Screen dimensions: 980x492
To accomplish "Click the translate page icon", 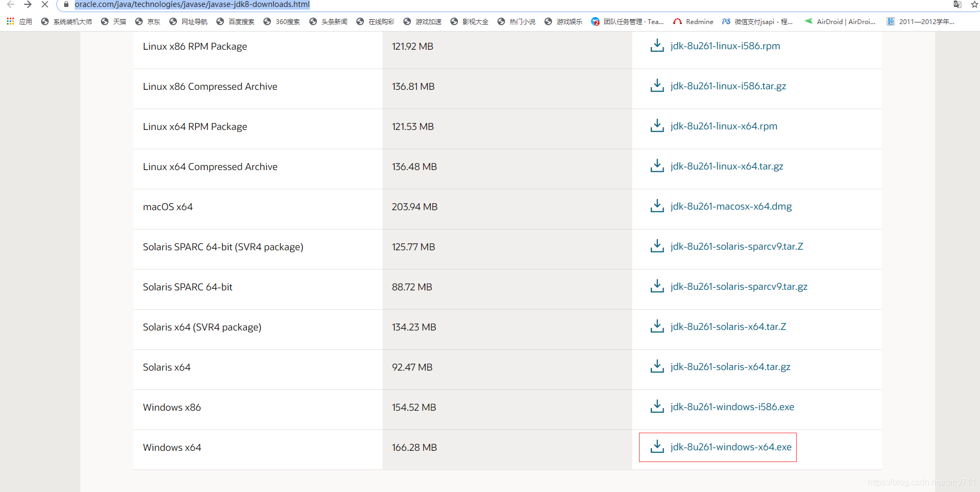I will (x=958, y=4).
